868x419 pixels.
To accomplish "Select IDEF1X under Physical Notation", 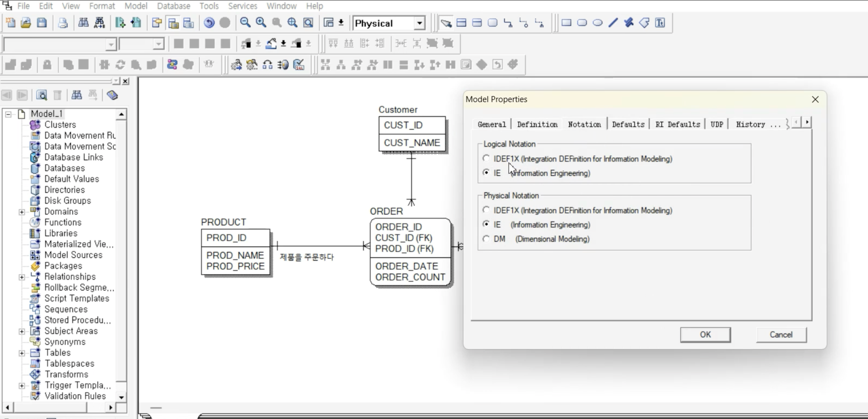I will [486, 210].
